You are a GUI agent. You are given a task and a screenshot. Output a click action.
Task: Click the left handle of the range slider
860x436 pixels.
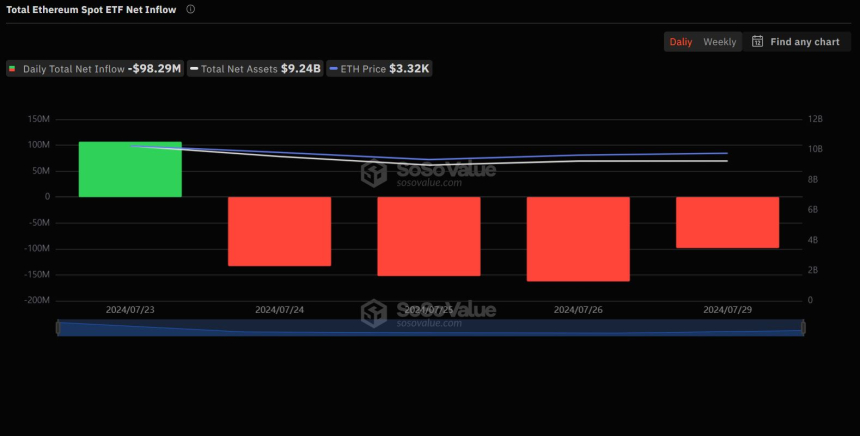pos(58,327)
